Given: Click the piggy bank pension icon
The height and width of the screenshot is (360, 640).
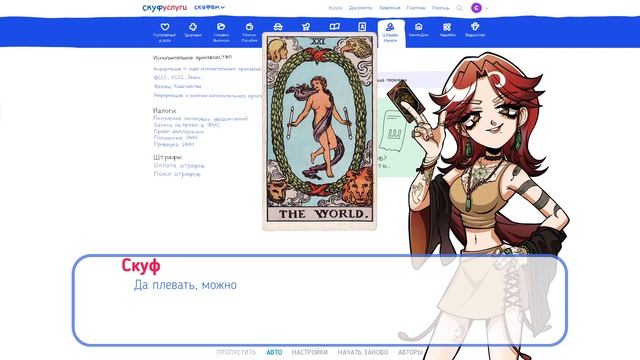Looking at the screenshot, I should point(249,27).
